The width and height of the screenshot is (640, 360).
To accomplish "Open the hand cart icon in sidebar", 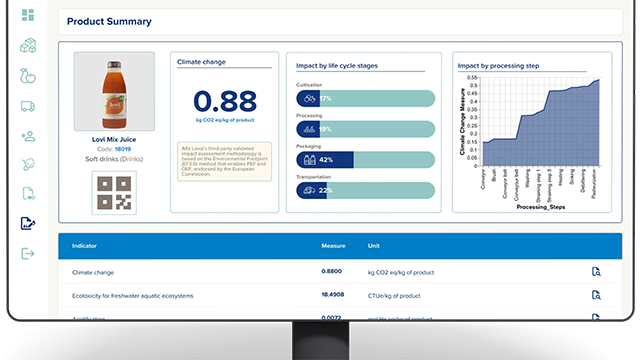I will pos(28,164).
